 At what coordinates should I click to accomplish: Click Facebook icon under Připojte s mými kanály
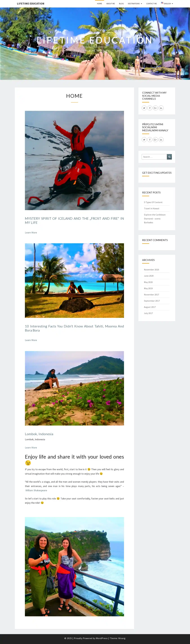150,140
